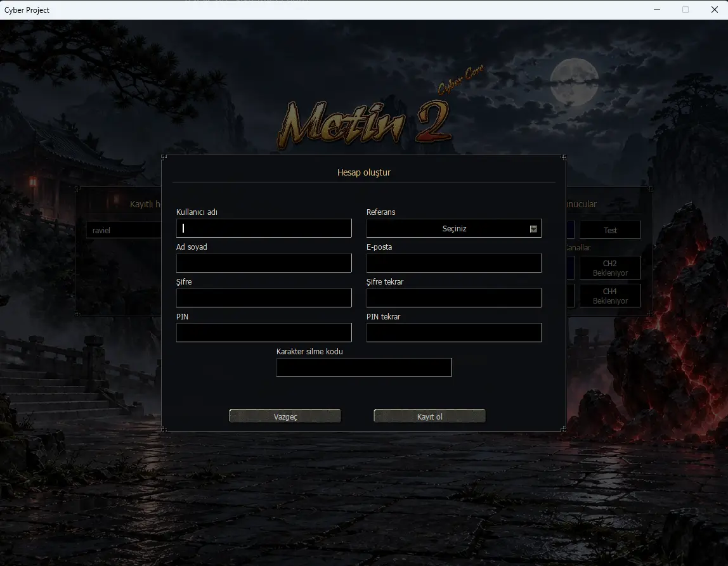Viewport: 728px width, 566px height.
Task: Choose the CH4 Bekleniyor channel button
Action: coord(610,295)
